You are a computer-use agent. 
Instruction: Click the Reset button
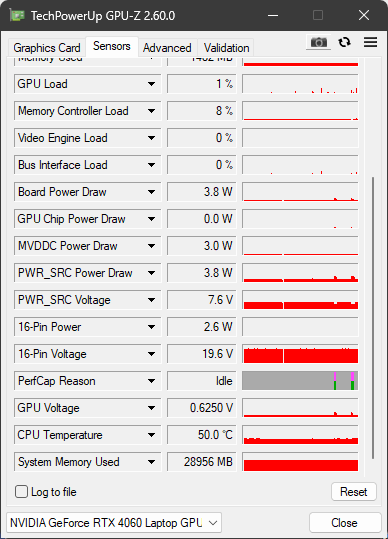point(354,492)
